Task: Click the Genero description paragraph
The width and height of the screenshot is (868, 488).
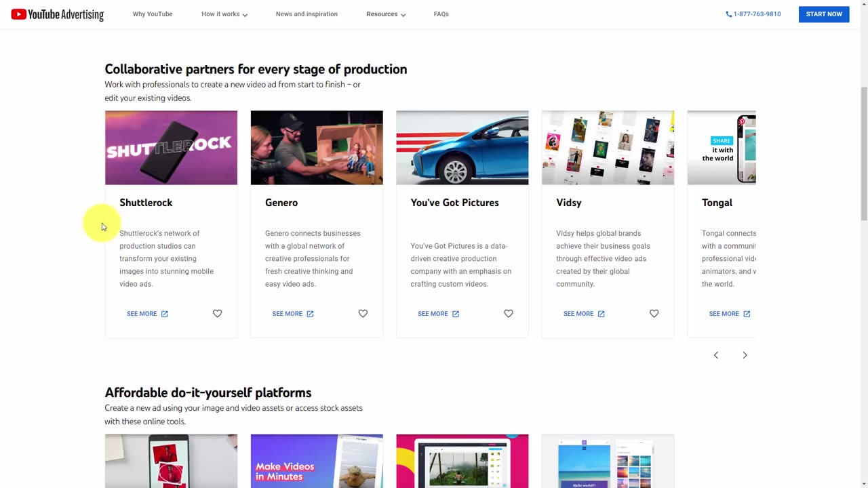Action: point(313,258)
